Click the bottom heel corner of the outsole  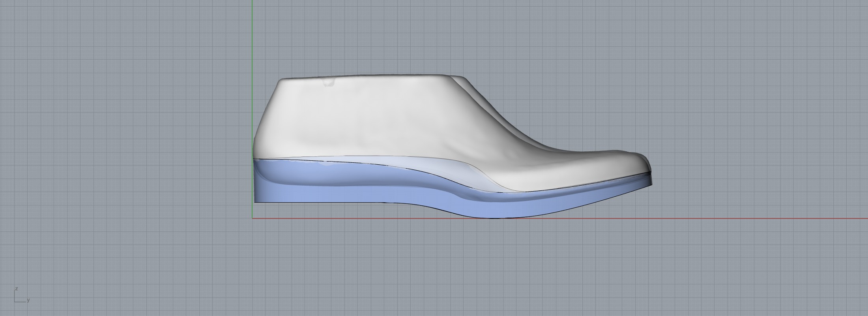click(256, 201)
